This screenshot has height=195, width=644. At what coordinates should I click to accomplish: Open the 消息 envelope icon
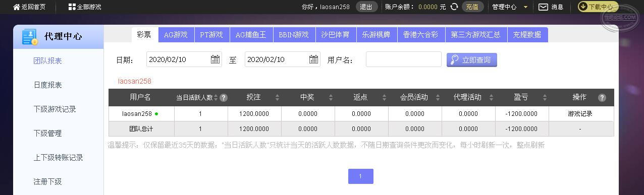543,7
